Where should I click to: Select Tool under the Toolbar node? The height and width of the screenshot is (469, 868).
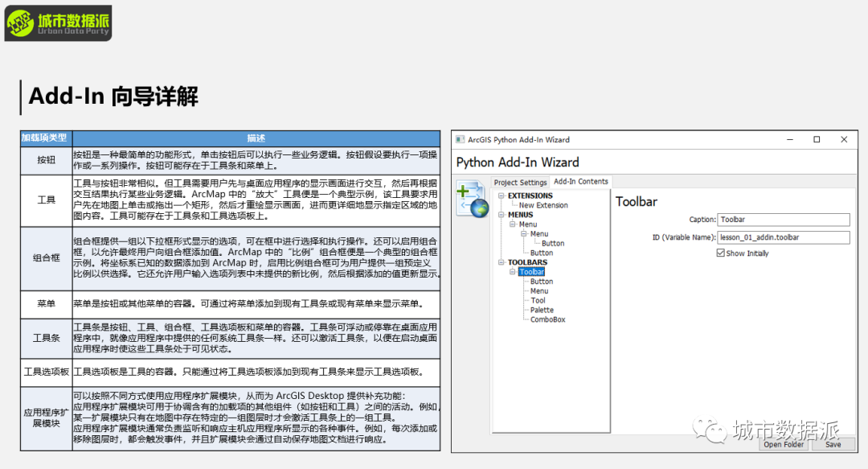[538, 301]
